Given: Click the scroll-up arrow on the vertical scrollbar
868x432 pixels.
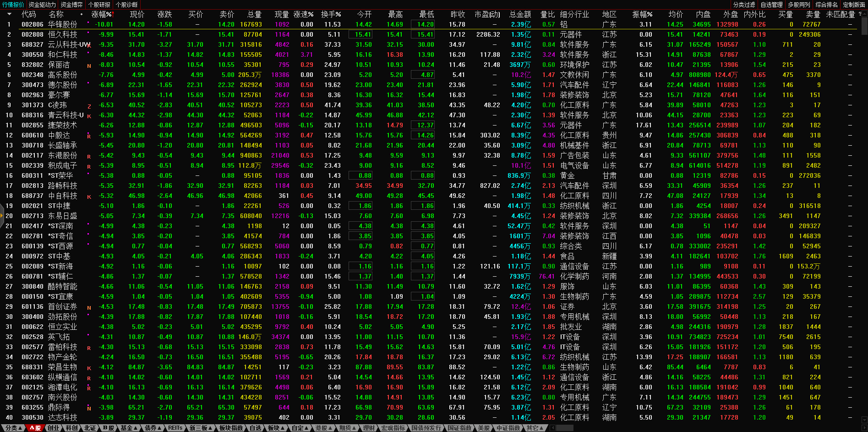Looking at the screenshot, I should point(864,14).
